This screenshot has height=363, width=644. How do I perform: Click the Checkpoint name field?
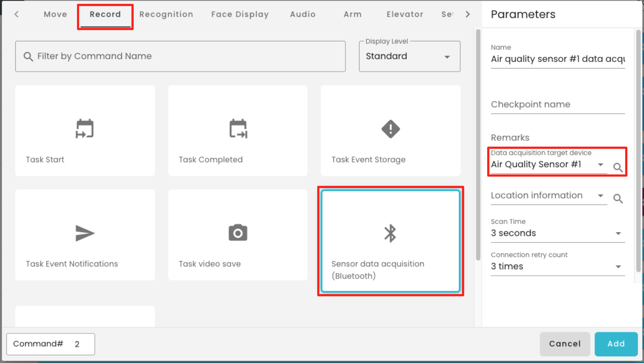(x=558, y=104)
